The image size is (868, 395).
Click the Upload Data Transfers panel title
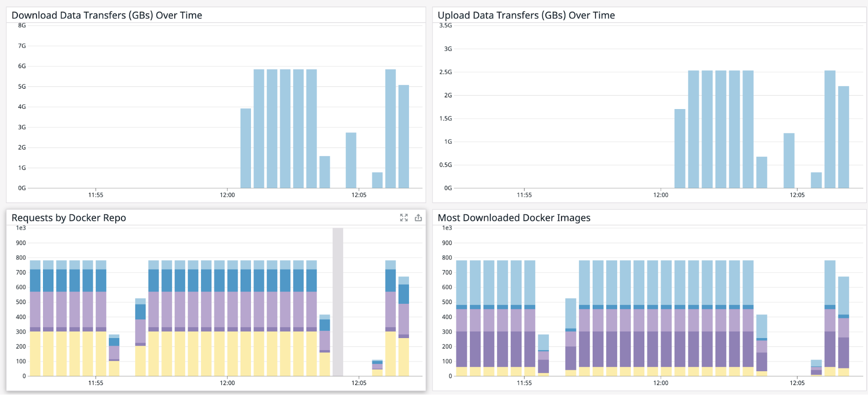[526, 15]
